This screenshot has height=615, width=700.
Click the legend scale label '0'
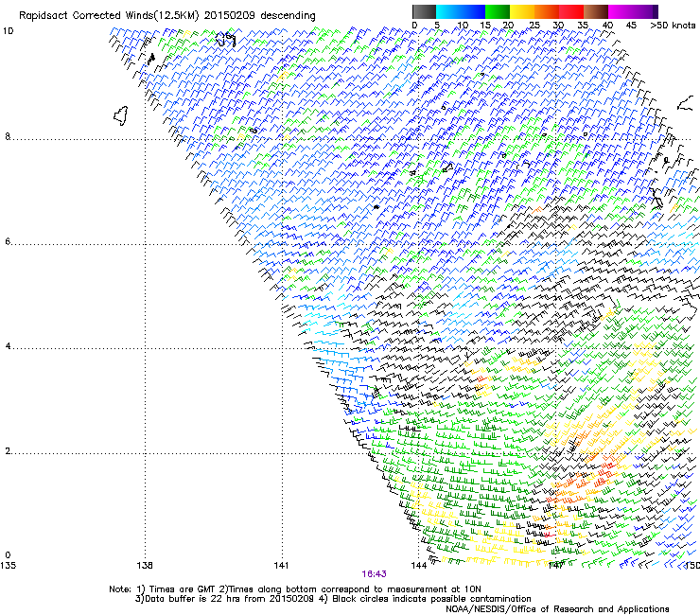(x=414, y=26)
